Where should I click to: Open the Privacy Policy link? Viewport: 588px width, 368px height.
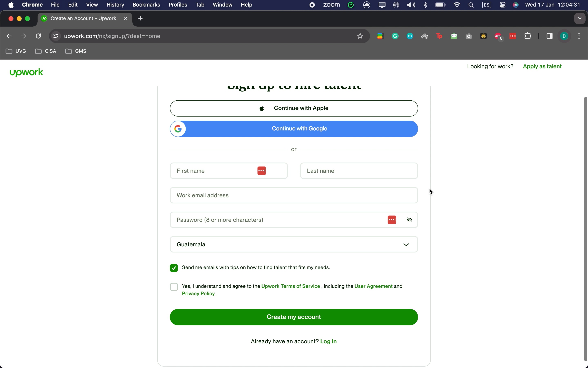(198, 294)
